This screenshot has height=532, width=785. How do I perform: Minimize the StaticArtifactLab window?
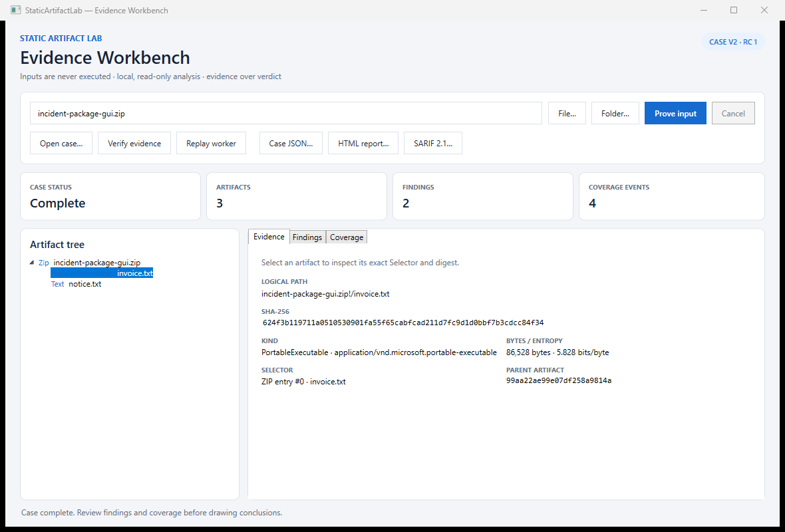703,10
